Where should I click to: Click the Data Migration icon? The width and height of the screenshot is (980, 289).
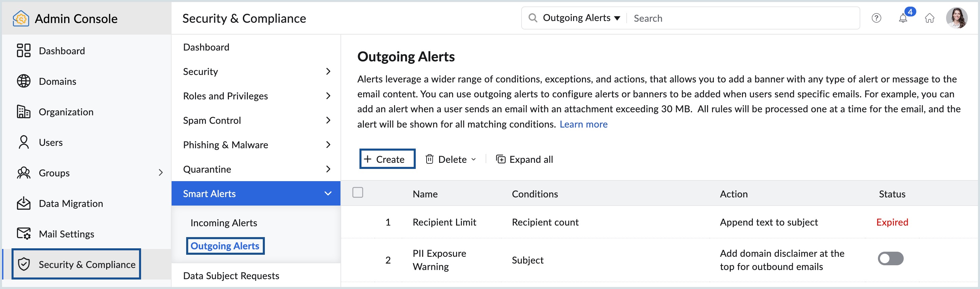point(24,203)
